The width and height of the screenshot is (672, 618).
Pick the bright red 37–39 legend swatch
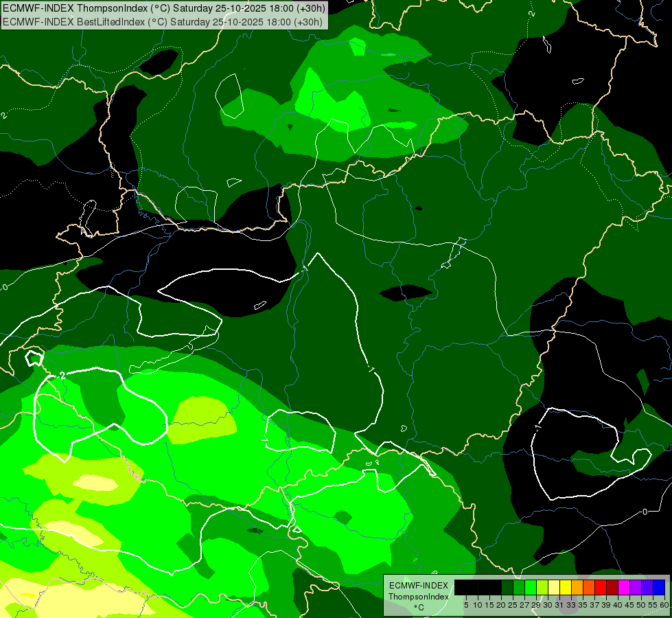pos(601,588)
